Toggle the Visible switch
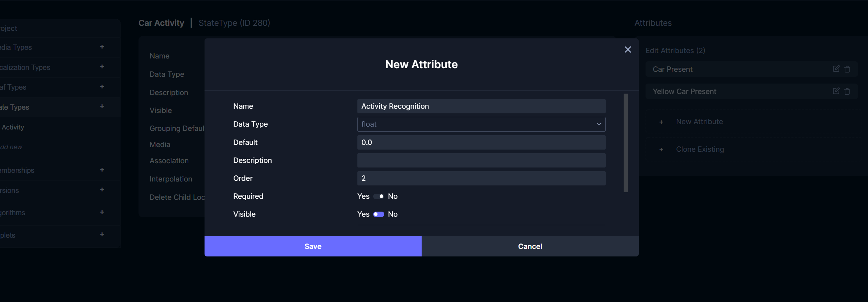 point(379,214)
